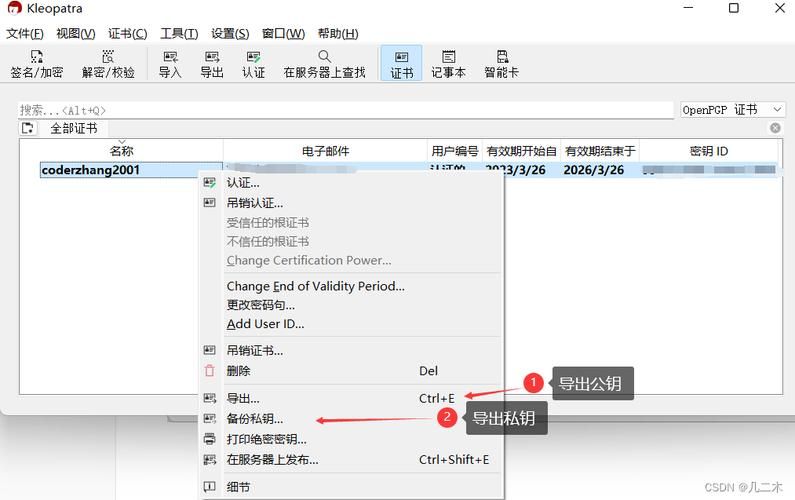Screen dimensions: 795x500
Task: Click the icon beside 在服务器上发布... entry
Action: pos(209,459)
